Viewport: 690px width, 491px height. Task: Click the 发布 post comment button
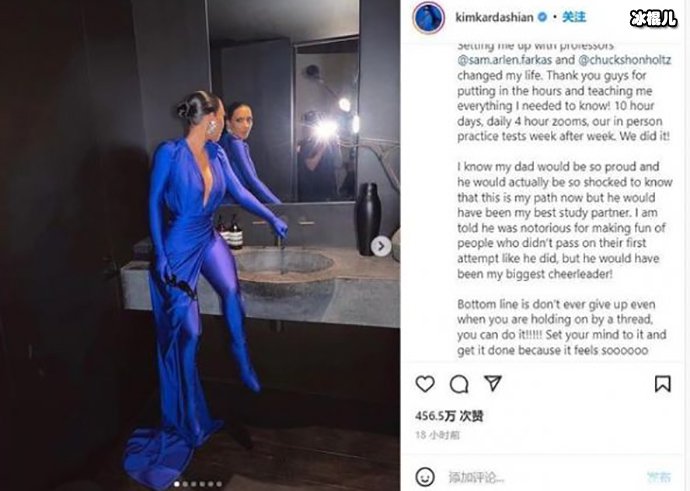coord(659,477)
